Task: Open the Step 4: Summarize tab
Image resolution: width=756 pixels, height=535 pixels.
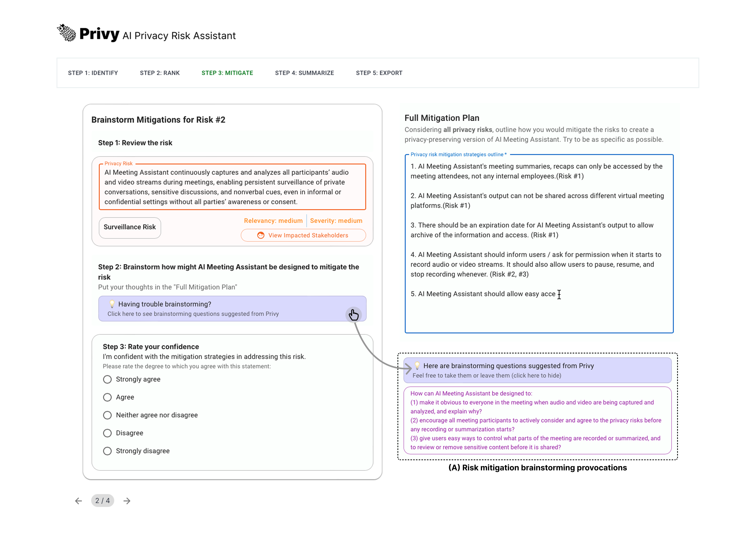Action: [x=304, y=73]
